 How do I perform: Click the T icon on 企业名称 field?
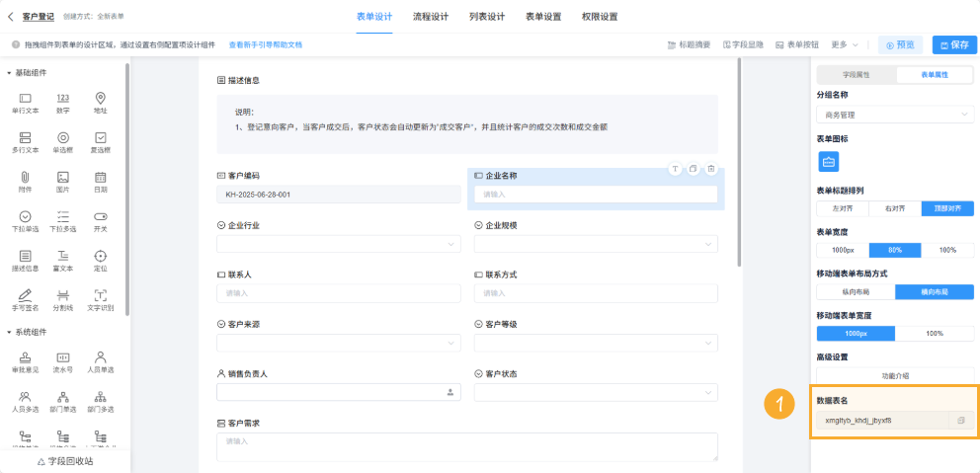[675, 169]
